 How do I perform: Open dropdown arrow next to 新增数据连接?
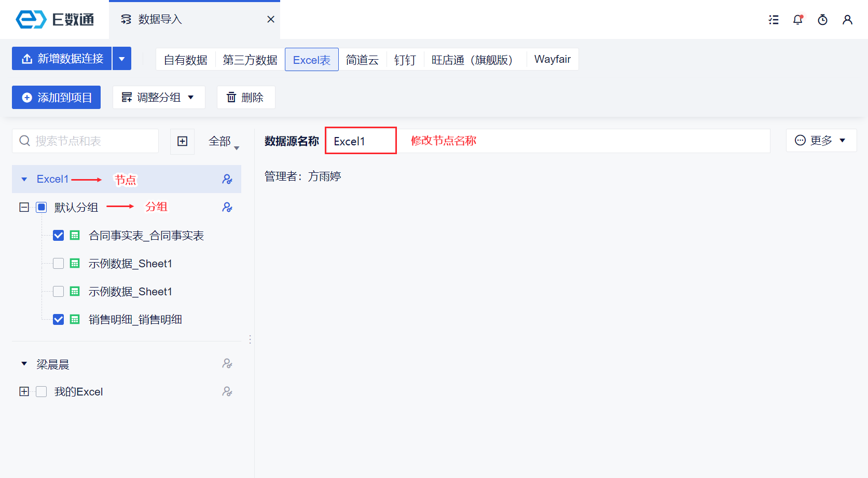coord(122,59)
